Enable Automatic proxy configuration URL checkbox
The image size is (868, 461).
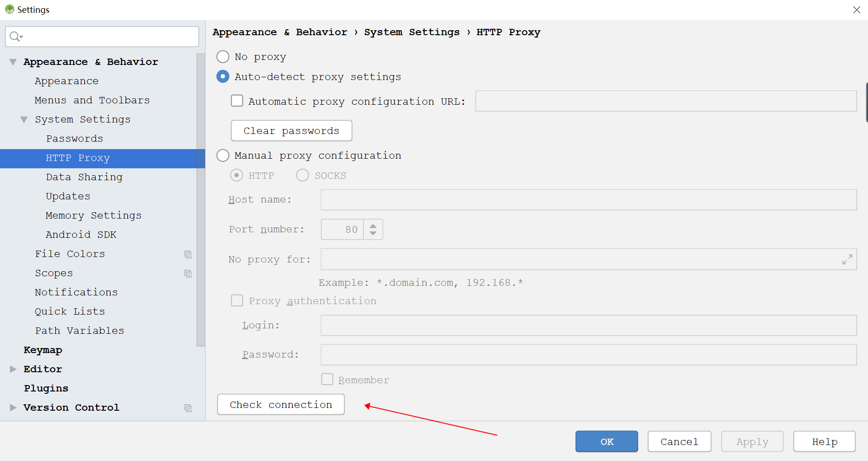point(237,101)
